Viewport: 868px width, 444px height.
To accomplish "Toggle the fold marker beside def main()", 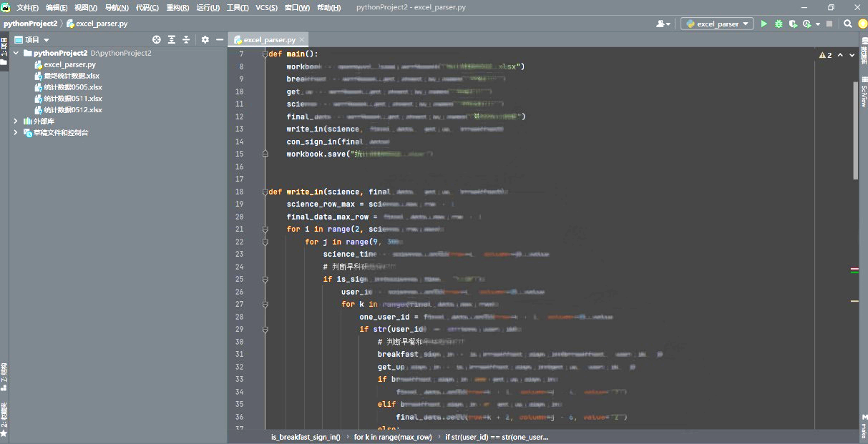I will 265,54.
